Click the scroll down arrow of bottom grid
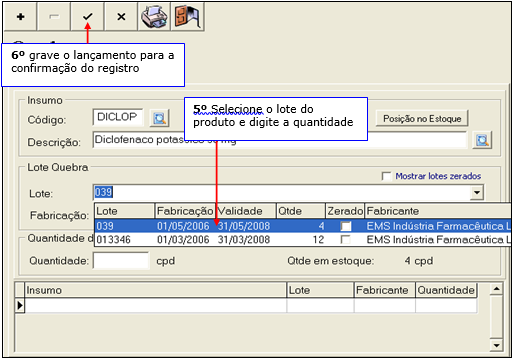This screenshot has height=361, width=515. (x=496, y=345)
